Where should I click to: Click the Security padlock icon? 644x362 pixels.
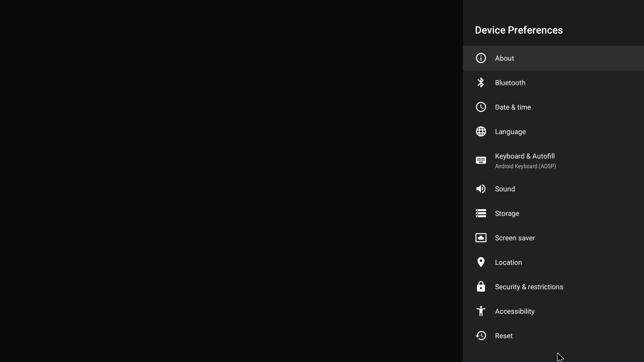click(481, 287)
